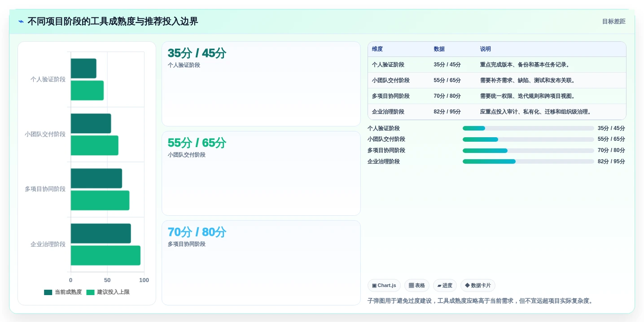Click progress value 35分 / 45分 beside bar
This screenshot has height=322, width=644.
(611, 128)
